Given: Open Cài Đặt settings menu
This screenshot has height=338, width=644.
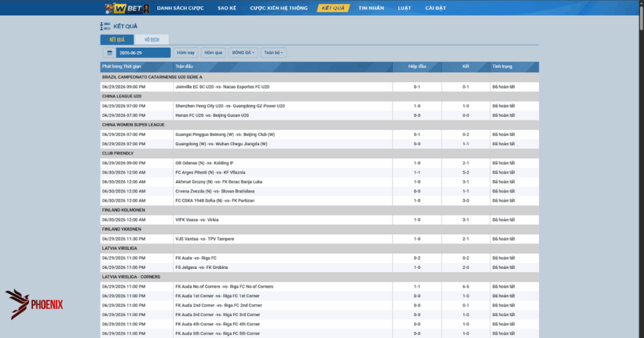Looking at the screenshot, I should [436, 8].
